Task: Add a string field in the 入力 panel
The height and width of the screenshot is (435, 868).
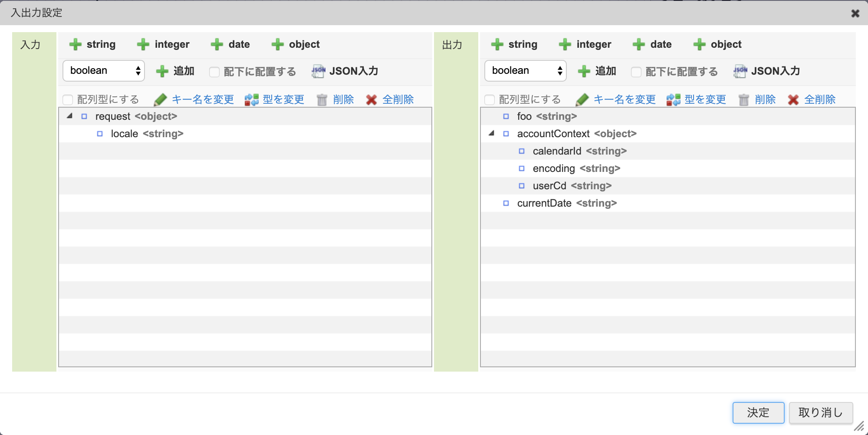Action: [x=92, y=44]
